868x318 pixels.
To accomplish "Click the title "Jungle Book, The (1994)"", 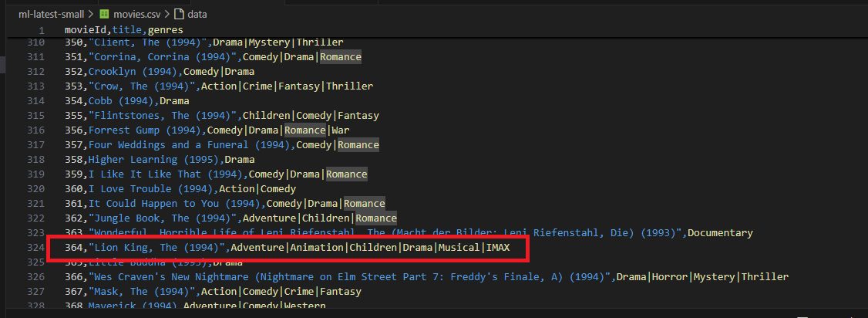I will [x=162, y=218].
